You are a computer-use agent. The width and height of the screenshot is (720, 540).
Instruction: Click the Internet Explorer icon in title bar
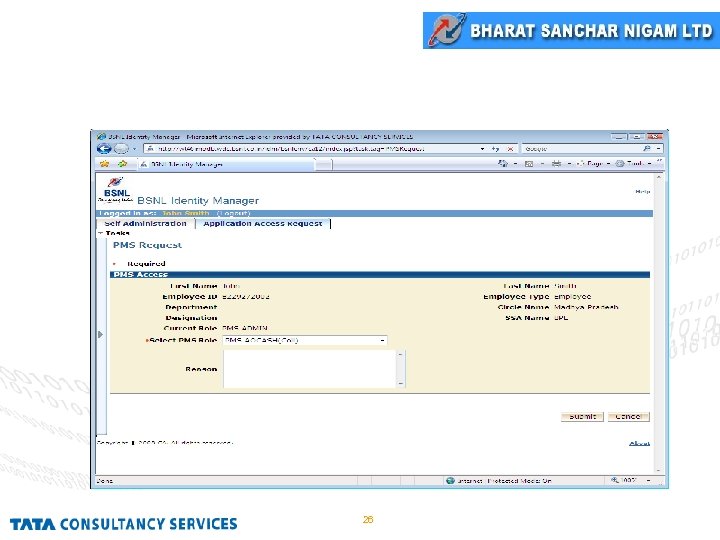click(x=101, y=136)
